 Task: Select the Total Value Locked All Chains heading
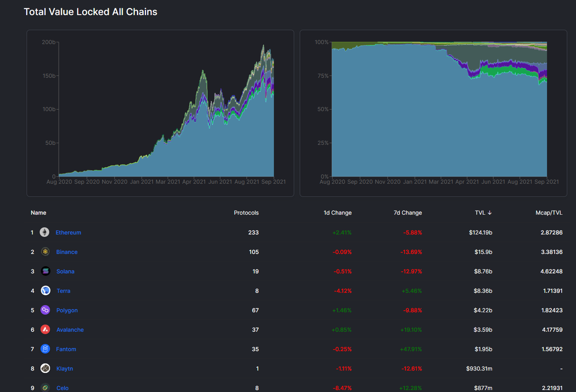click(91, 12)
